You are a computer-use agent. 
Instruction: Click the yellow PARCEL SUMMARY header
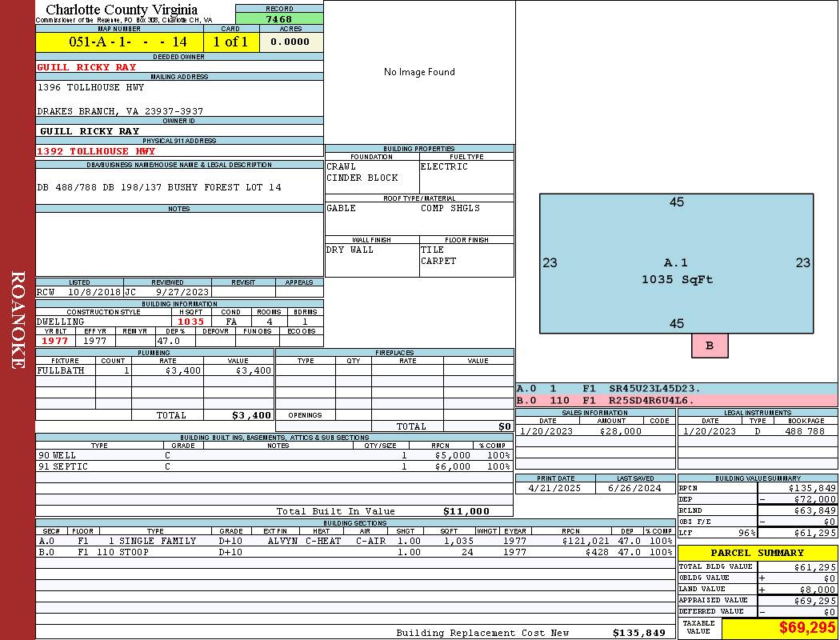tap(757, 553)
